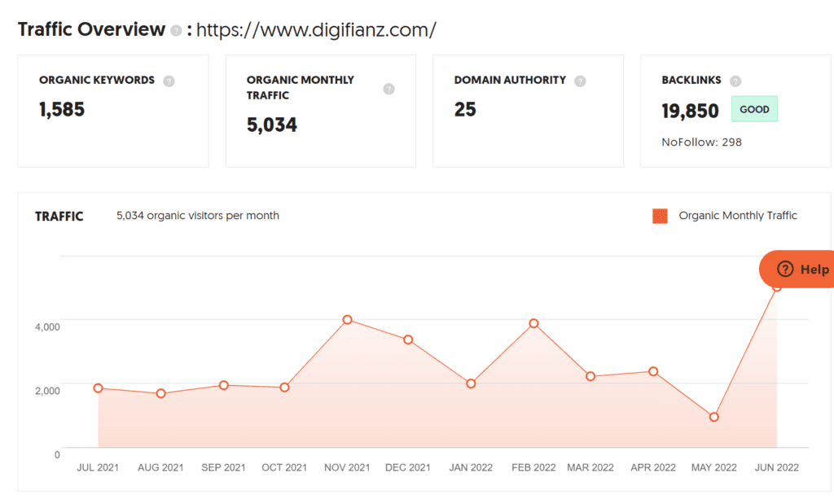The width and height of the screenshot is (834, 504).
Task: Click the 19,850 backlinks value
Action: coord(690,111)
